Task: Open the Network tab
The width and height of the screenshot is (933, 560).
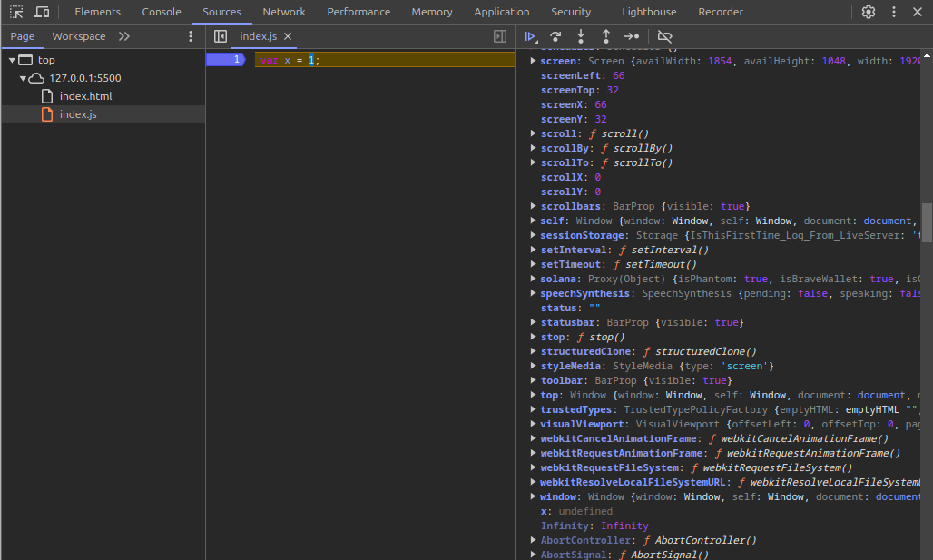Action: pos(284,12)
